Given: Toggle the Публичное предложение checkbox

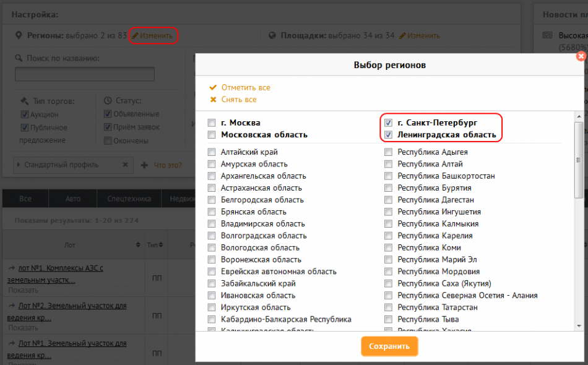Looking at the screenshot, I should [x=25, y=127].
